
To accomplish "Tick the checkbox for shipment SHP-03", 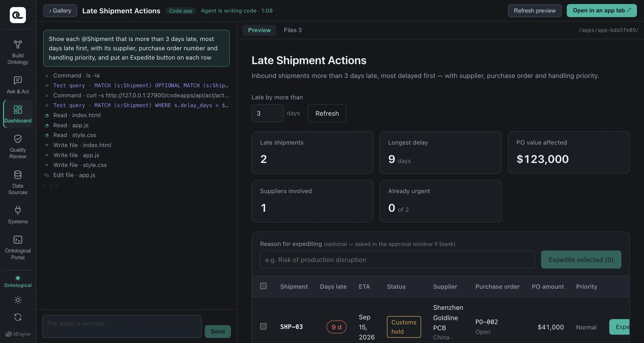I will [x=263, y=326].
